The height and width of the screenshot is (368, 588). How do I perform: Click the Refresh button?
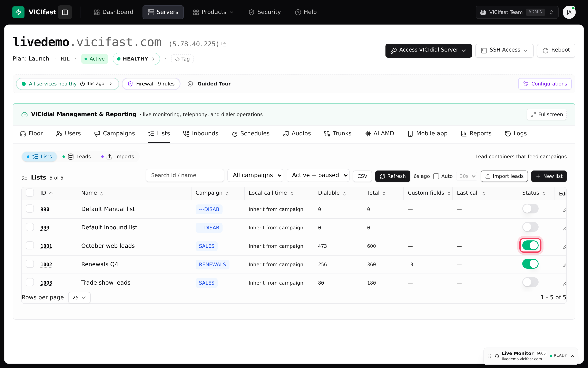point(393,176)
